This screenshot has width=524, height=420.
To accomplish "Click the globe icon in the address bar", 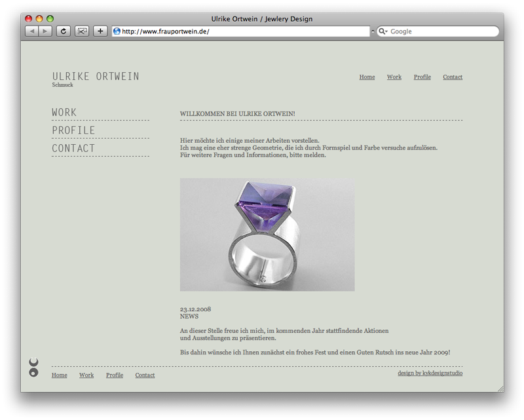I will (x=117, y=31).
